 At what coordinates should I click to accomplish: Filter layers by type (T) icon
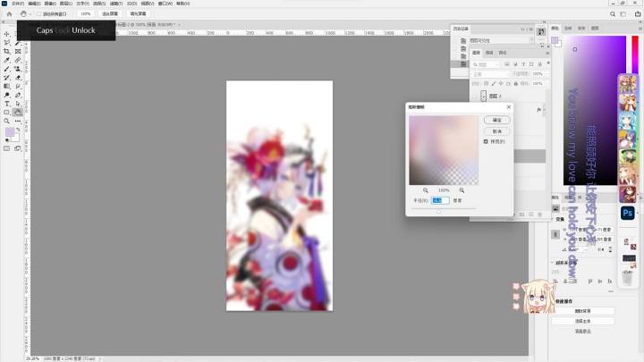[x=523, y=64]
